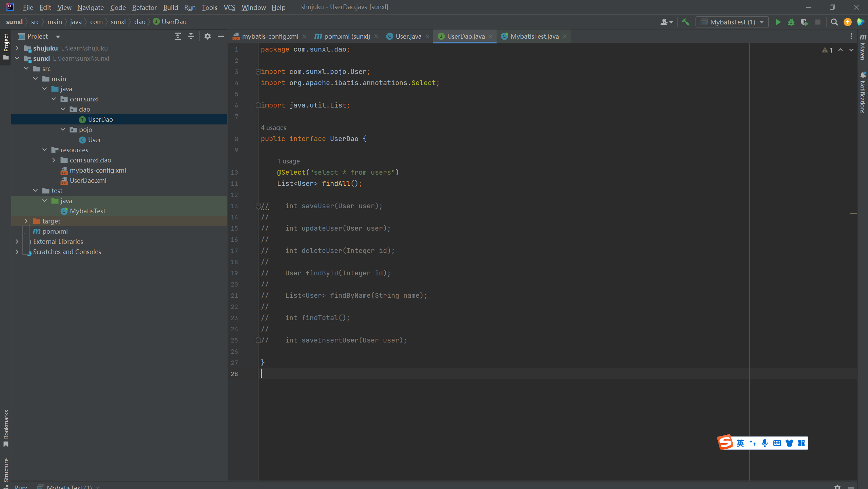The width and height of the screenshot is (868, 489).
Task: Click the dao breadcrumb in navigation bar
Action: coord(139,22)
